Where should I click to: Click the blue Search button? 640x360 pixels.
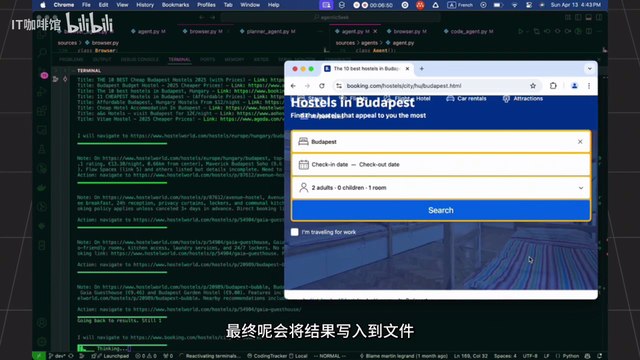pyautogui.click(x=440, y=210)
